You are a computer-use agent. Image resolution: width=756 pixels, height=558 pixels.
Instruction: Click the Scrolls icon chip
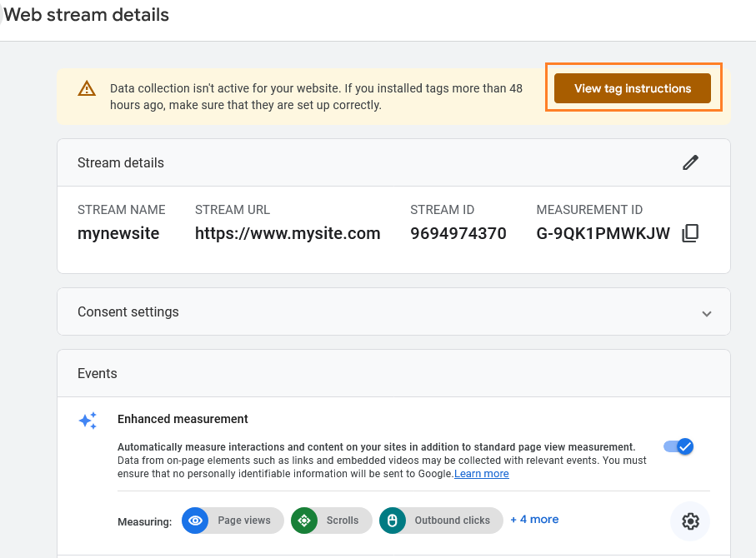(304, 521)
